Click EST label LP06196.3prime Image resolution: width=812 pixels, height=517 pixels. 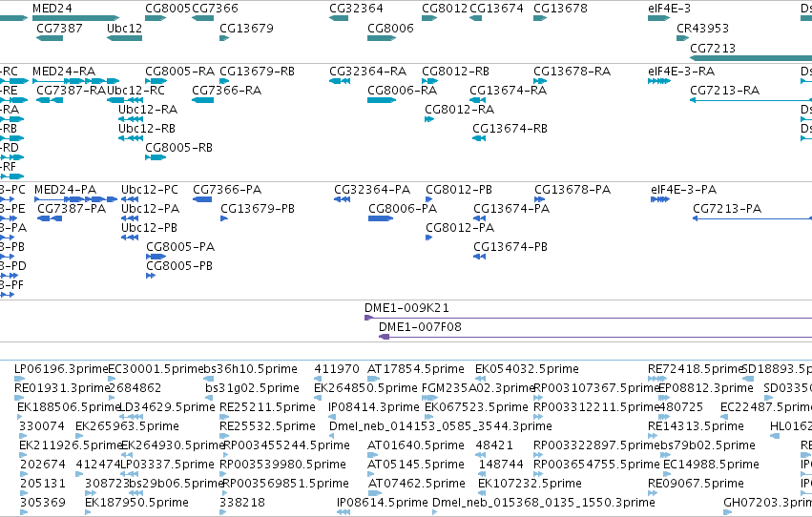(x=61, y=369)
